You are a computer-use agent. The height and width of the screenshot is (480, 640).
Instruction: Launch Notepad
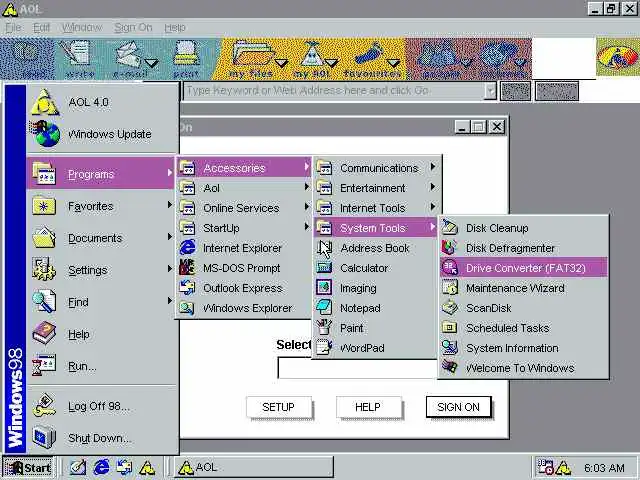click(x=376, y=308)
